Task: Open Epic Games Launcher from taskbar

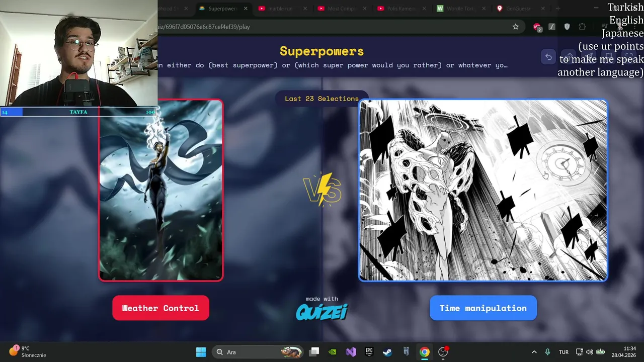Action: [x=369, y=352]
